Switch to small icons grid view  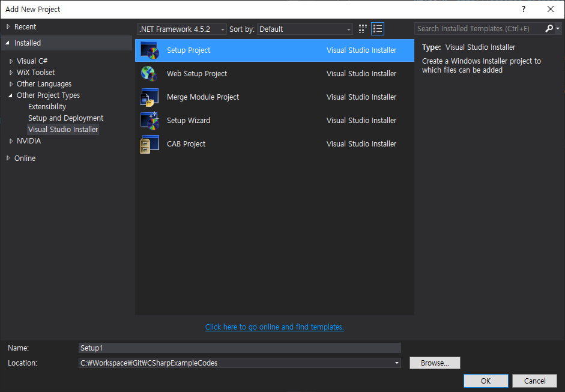click(x=363, y=29)
